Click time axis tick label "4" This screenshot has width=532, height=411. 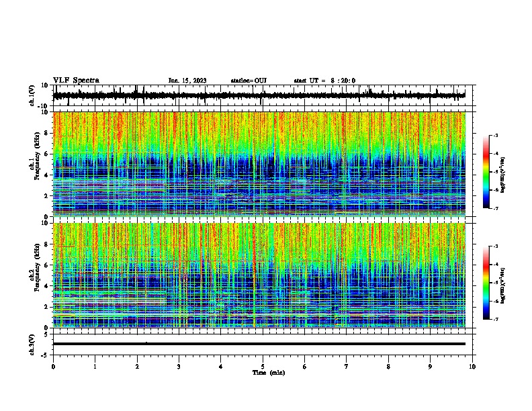click(x=221, y=367)
